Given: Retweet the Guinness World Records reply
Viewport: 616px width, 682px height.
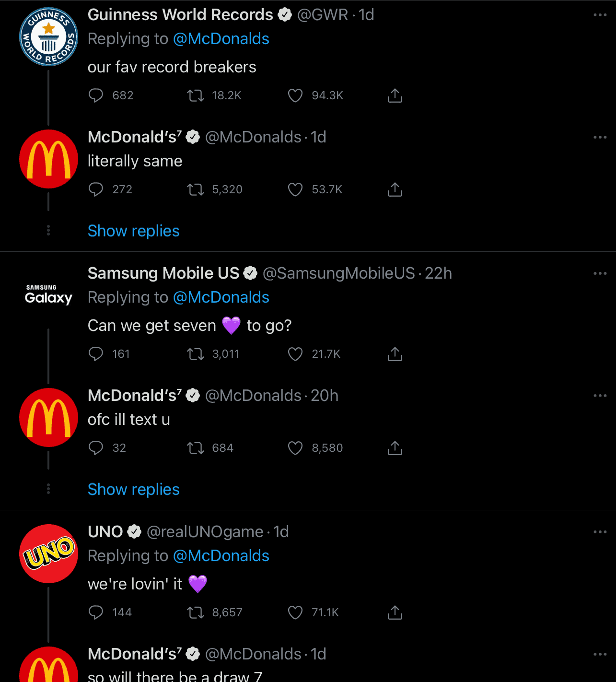Looking at the screenshot, I should 196,95.
